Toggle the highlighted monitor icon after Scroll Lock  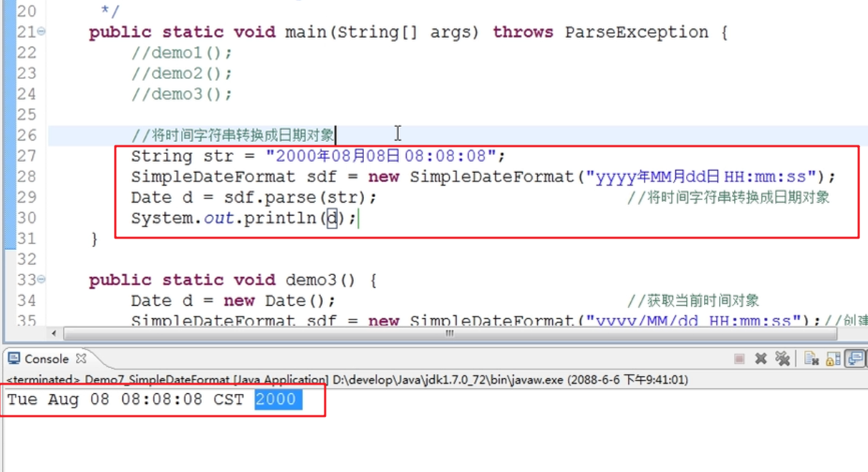click(x=855, y=359)
